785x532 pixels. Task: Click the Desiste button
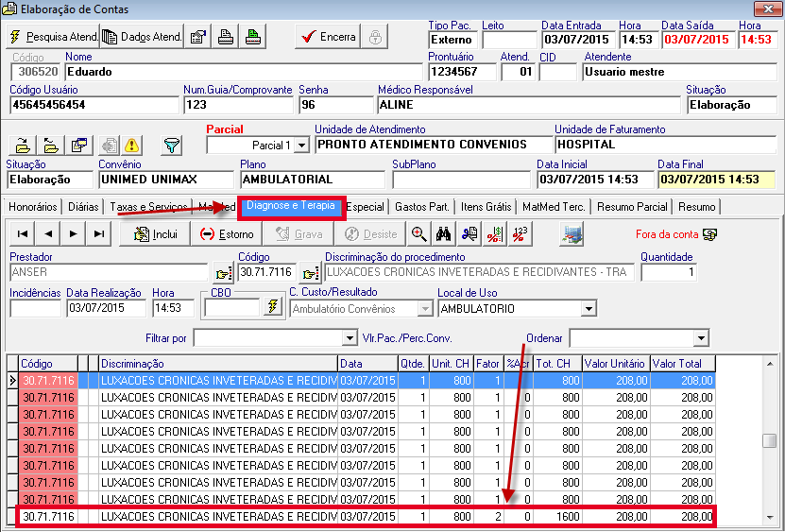[369, 234]
